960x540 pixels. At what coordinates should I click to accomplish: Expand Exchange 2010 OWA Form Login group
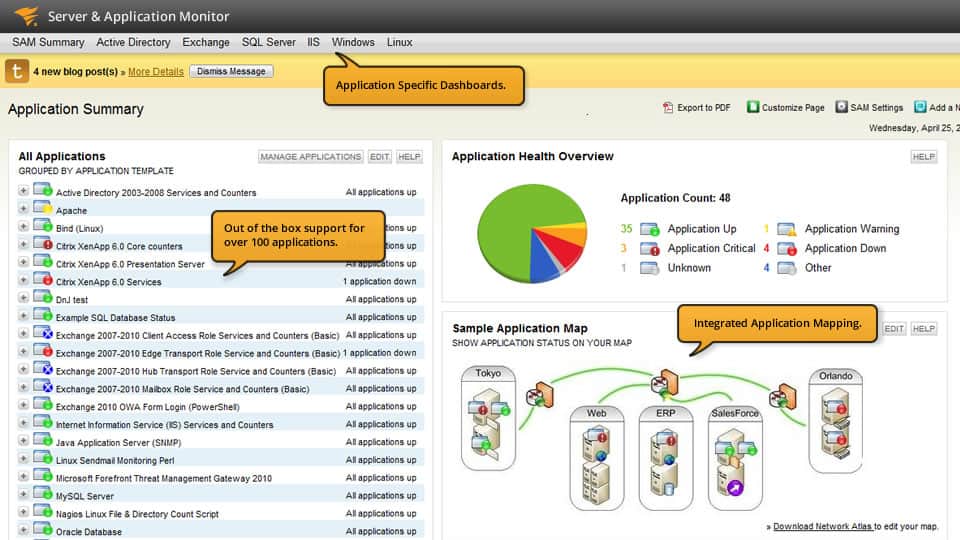click(x=23, y=405)
